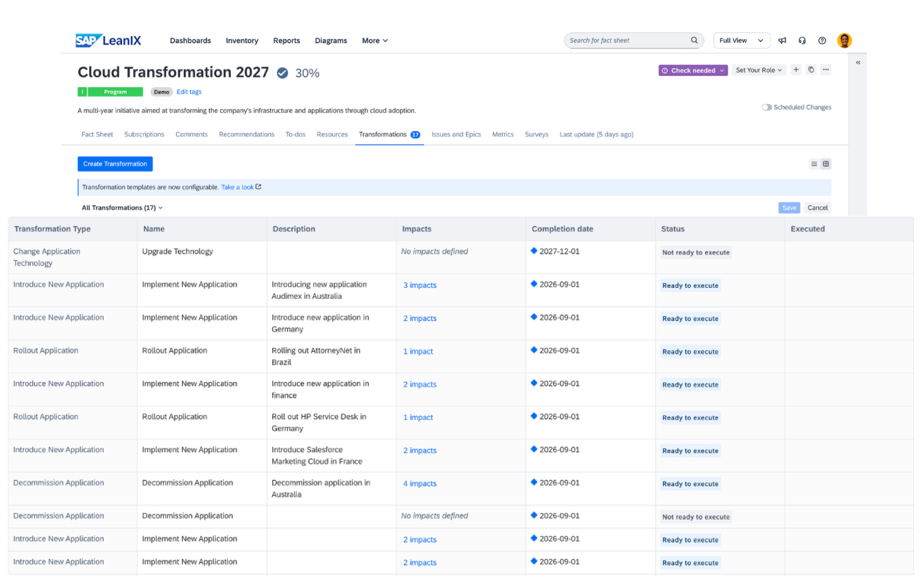924x581 pixels.
Task: Click the Search for fact sheet field
Action: coord(627,41)
